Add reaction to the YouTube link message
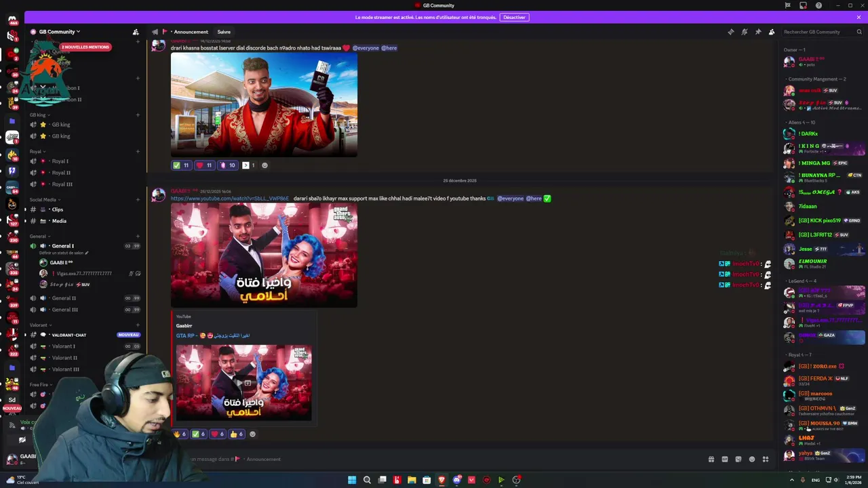868x488 pixels. (x=252, y=434)
